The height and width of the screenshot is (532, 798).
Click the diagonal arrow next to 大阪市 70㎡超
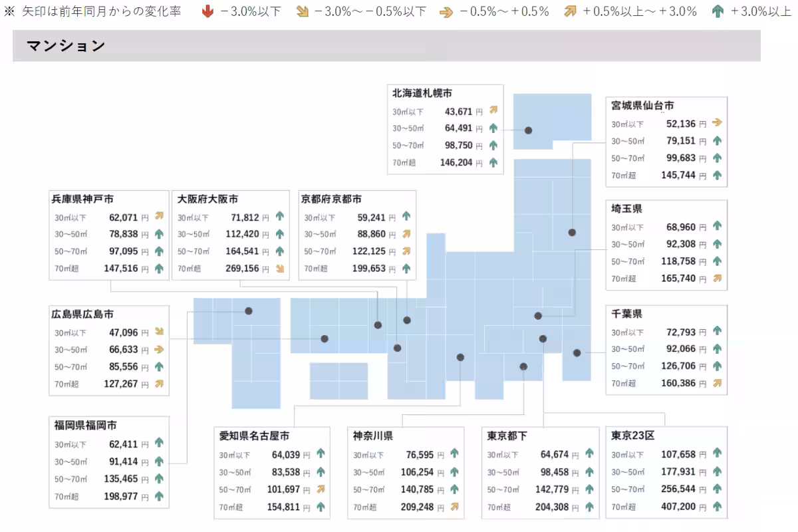tap(279, 269)
